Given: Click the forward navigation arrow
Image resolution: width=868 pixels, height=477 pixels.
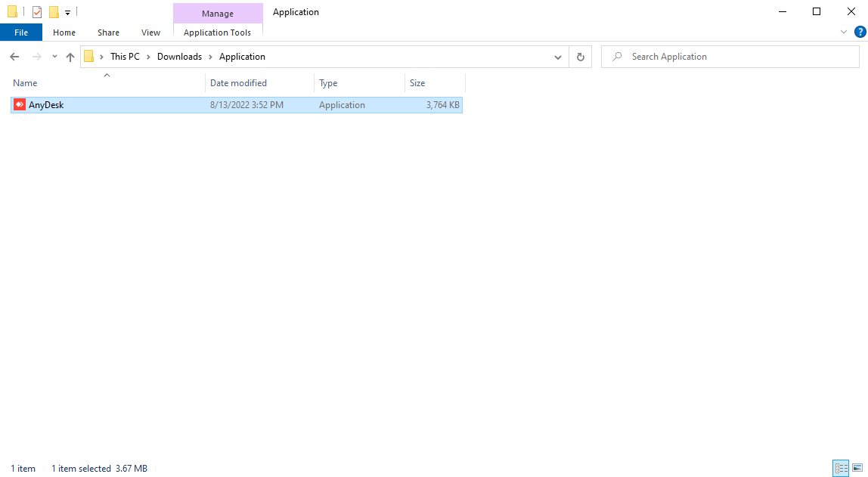Looking at the screenshot, I should (36, 57).
